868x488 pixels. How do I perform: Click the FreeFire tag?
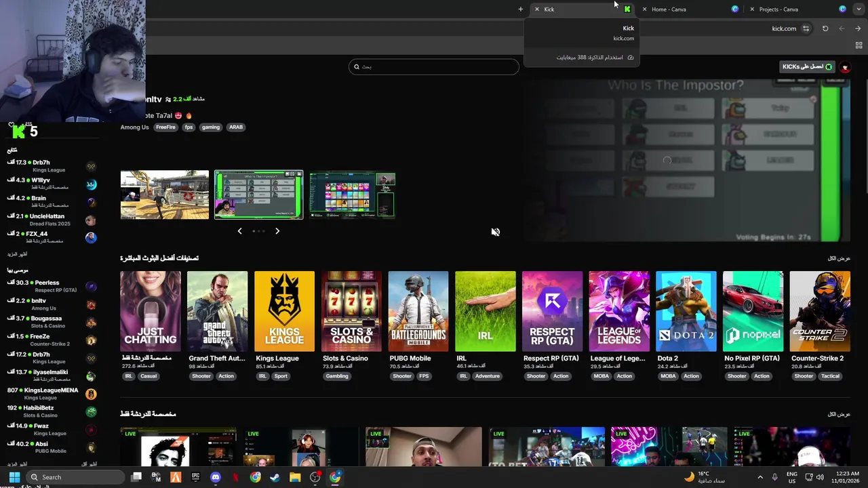(x=165, y=127)
